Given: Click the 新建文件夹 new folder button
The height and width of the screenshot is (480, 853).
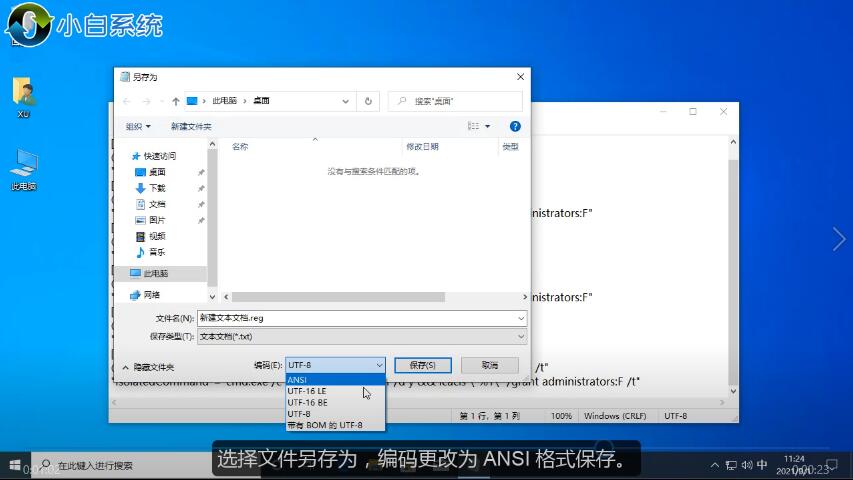Looking at the screenshot, I should (191, 127).
